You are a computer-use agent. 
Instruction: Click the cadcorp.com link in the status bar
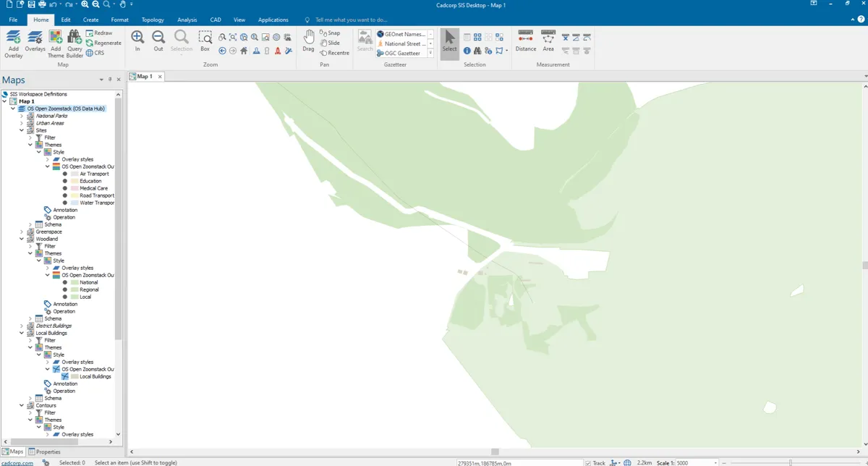(16, 462)
